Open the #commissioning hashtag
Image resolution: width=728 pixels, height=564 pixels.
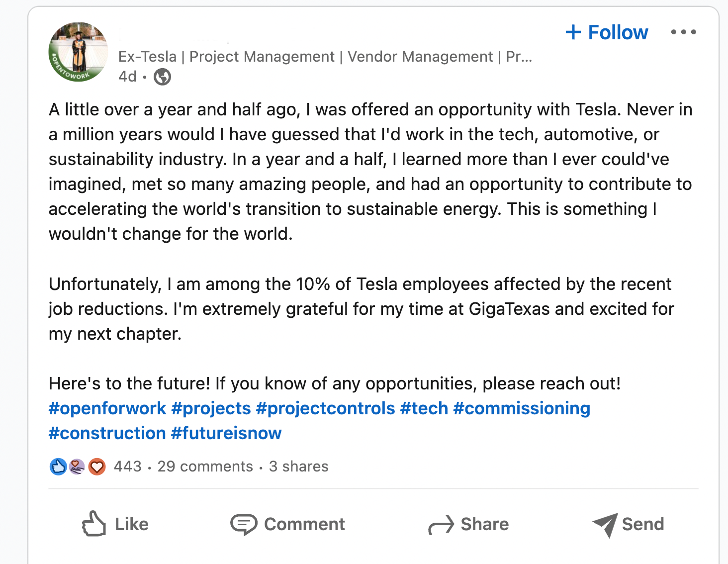click(x=522, y=408)
